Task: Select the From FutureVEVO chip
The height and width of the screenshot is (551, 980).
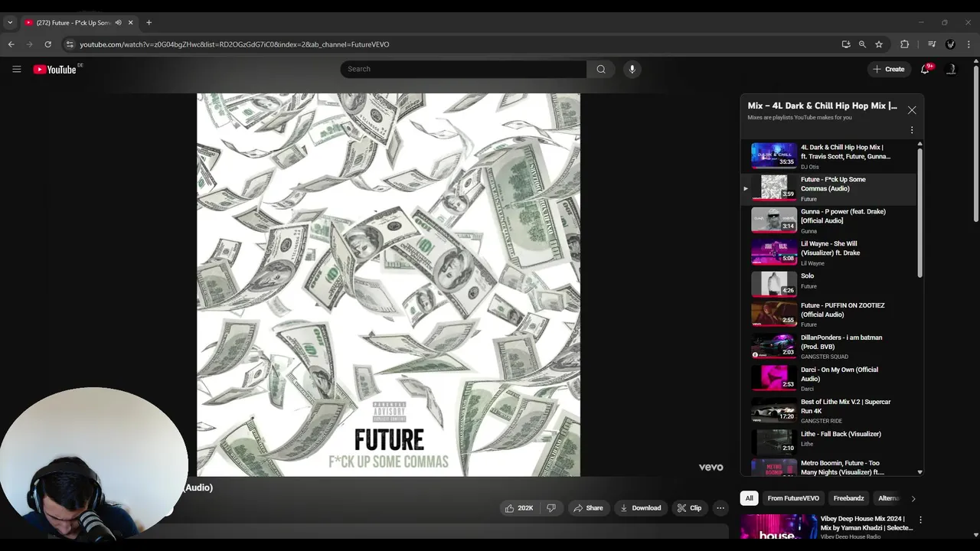Action: 793,498
